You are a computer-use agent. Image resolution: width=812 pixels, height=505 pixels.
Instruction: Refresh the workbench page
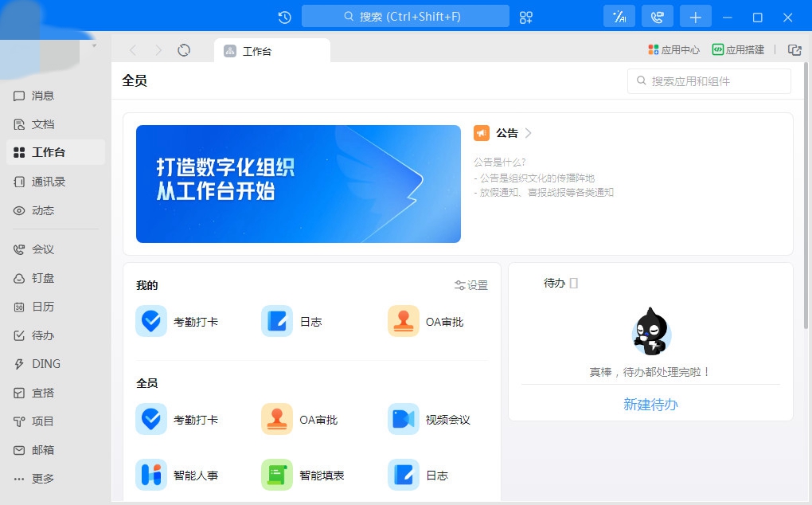click(x=184, y=50)
